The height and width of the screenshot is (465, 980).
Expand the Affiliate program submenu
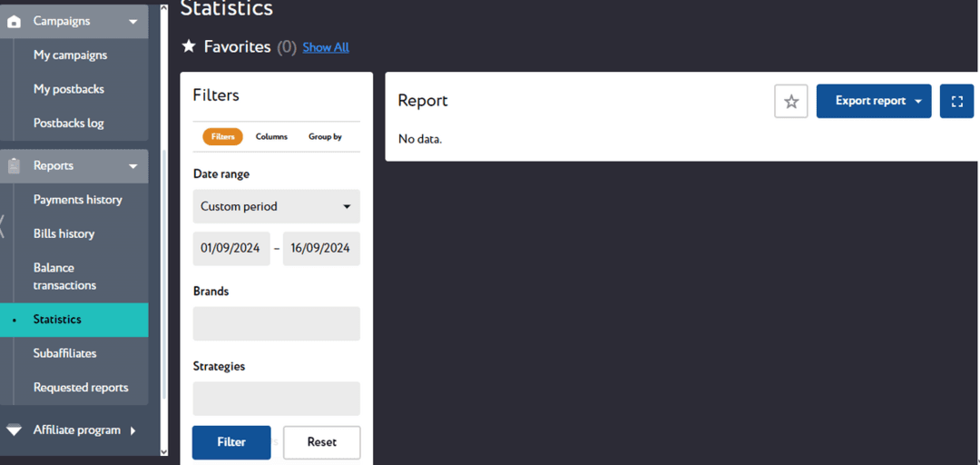pos(133,430)
